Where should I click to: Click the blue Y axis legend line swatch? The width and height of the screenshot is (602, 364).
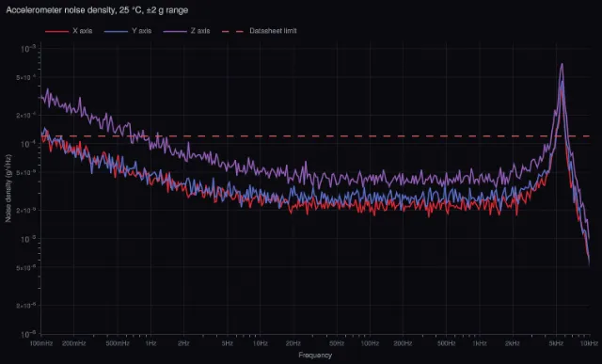(116, 31)
